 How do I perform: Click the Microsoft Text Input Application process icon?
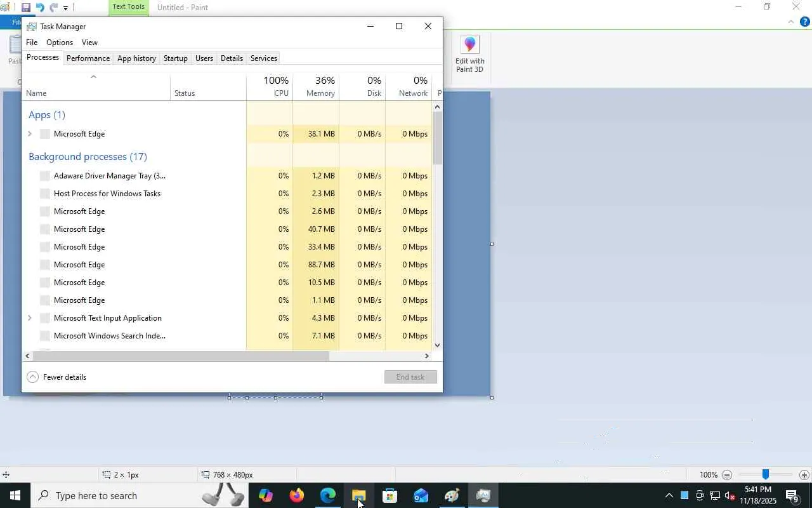pyautogui.click(x=45, y=318)
